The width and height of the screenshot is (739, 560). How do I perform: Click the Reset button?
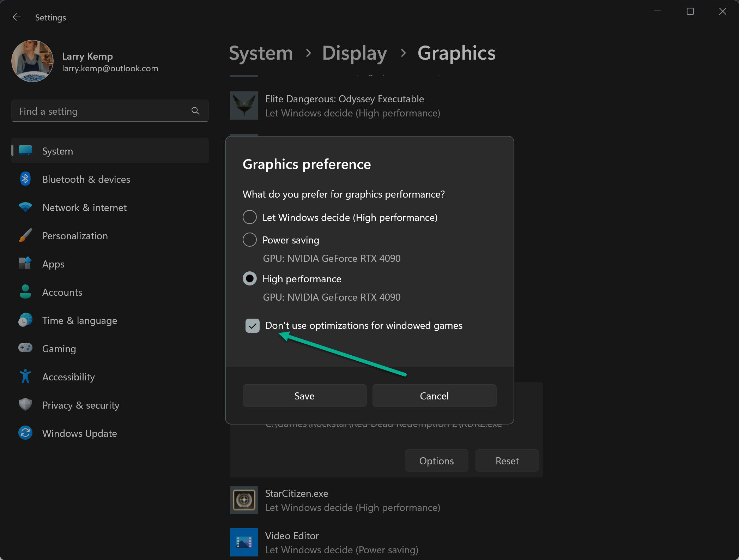(x=507, y=460)
